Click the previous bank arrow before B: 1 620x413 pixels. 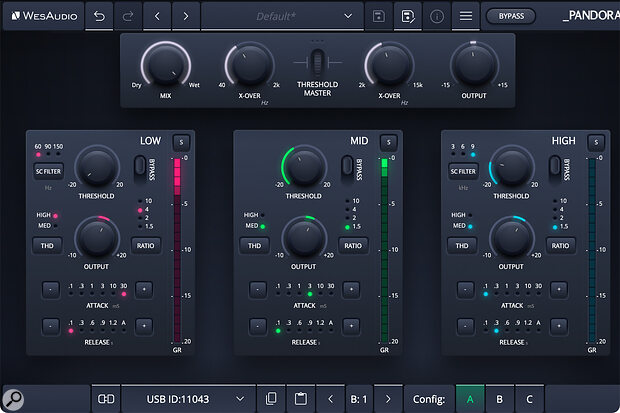coord(330,399)
